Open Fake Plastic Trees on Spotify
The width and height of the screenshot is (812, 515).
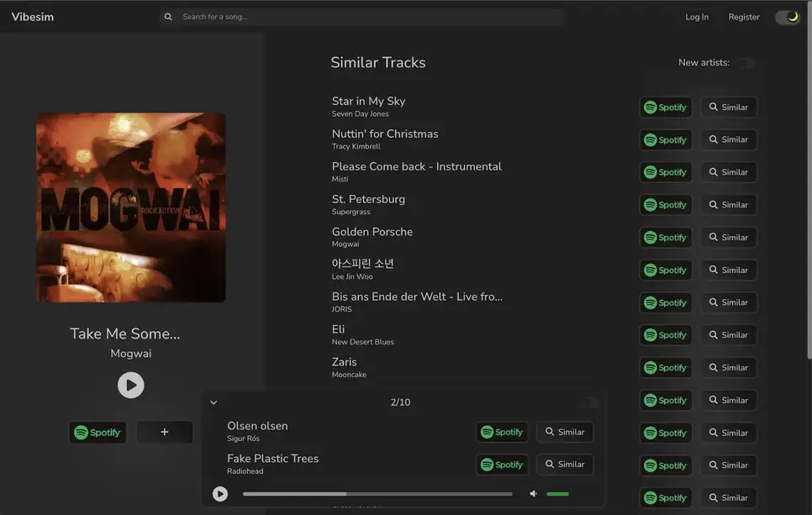point(502,465)
